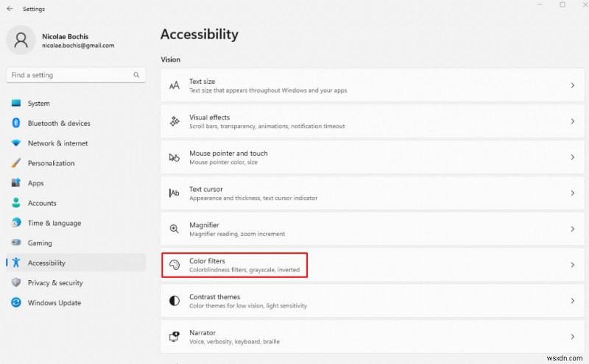
Task: Click the Accessibility figure icon
Action: click(16, 263)
